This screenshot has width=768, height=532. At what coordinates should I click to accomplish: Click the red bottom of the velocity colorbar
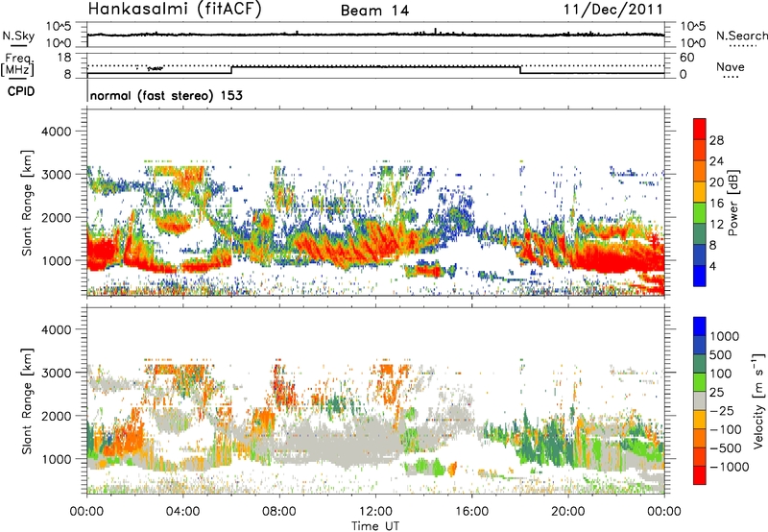700,475
